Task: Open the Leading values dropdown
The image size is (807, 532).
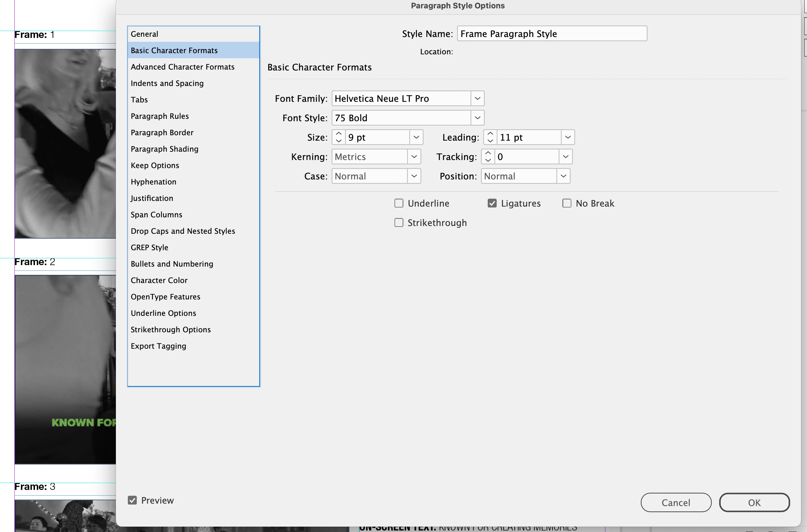Action: pos(567,137)
